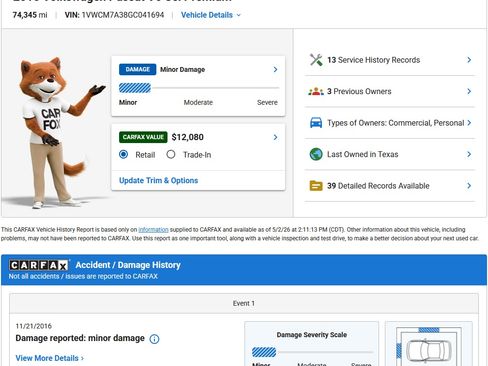The image size is (488, 366).
Task: Open the damage info circle icon
Action: 154,339
